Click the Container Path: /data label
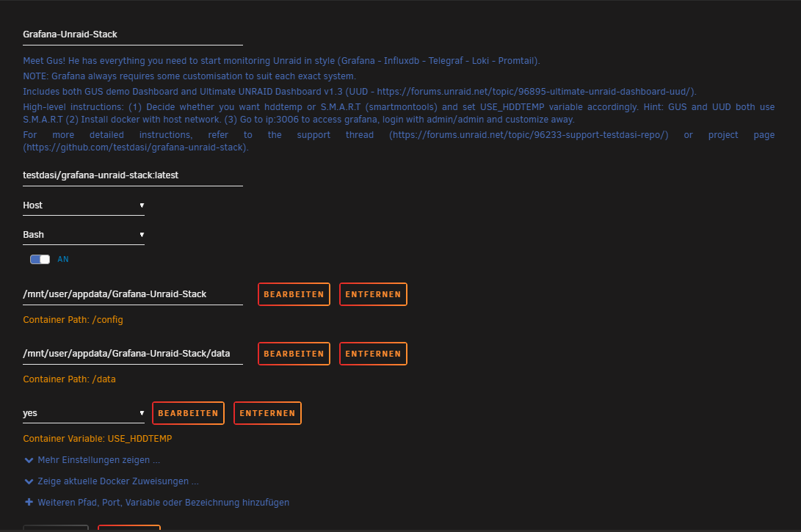 70,379
